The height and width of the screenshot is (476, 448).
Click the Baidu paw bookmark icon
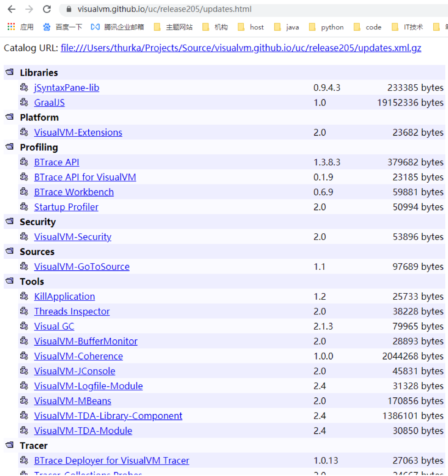coord(47,27)
